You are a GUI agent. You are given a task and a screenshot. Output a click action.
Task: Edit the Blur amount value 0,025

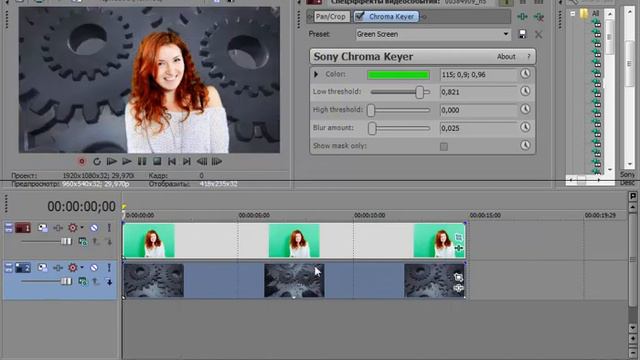pyautogui.click(x=478, y=128)
